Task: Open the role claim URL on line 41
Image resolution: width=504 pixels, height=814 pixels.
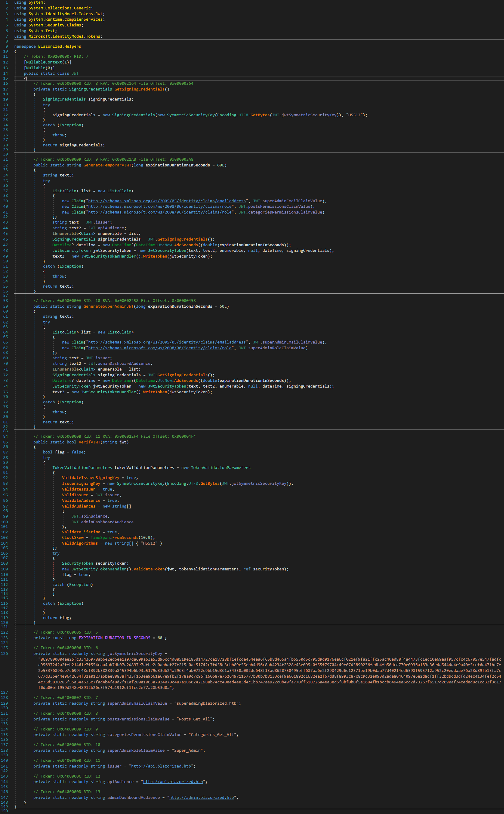Action: (160, 212)
